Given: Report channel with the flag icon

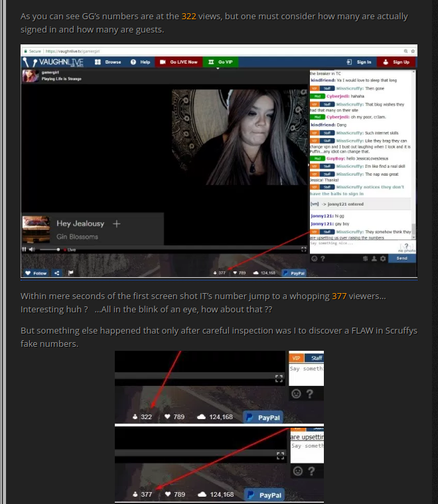Looking at the screenshot, I should tap(71, 273).
